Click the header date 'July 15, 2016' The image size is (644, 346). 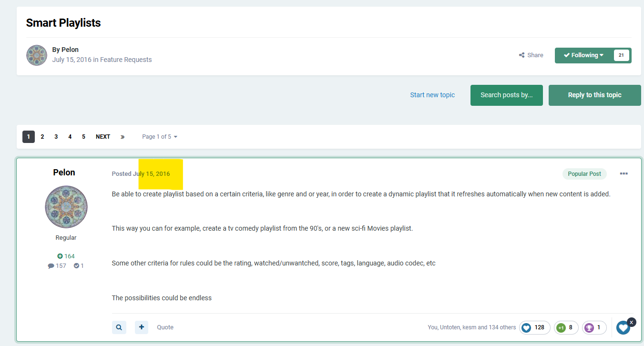72,60
